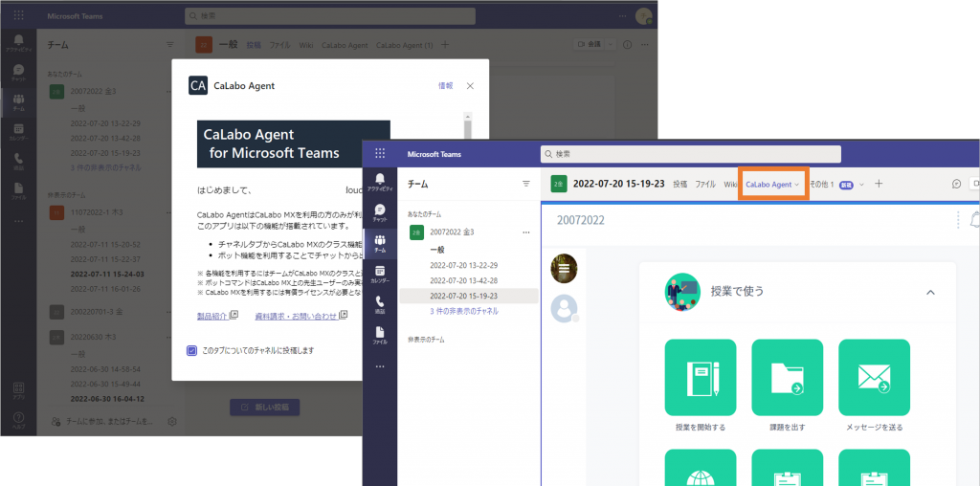Open Activity bell in front window sidebar
The height and width of the screenshot is (486, 980).
[x=380, y=181]
